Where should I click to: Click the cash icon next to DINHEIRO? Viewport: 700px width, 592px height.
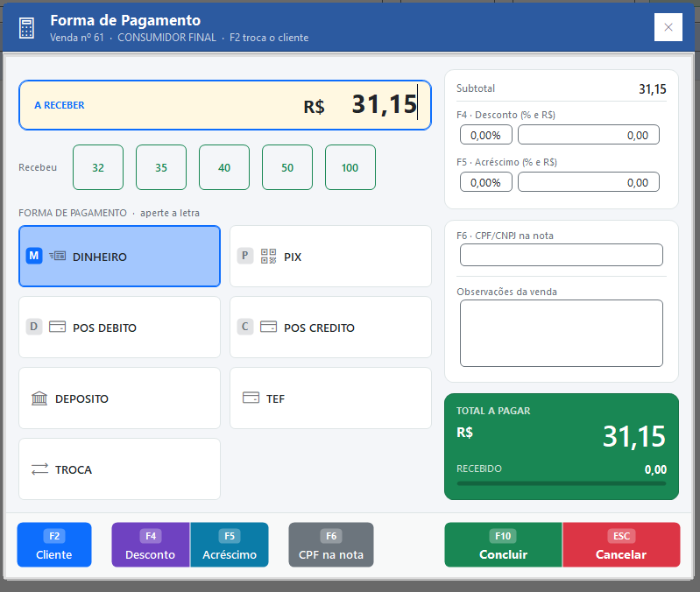click(x=58, y=256)
